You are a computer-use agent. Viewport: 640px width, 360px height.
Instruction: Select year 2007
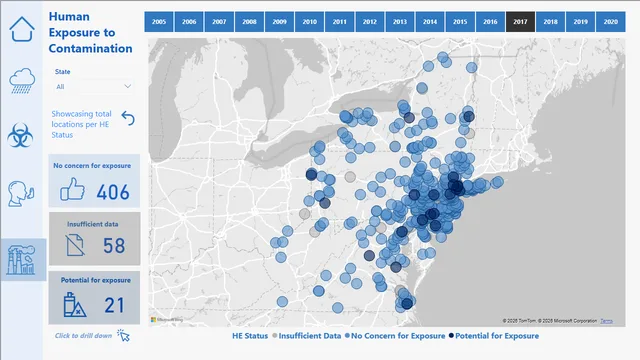pyautogui.click(x=219, y=22)
